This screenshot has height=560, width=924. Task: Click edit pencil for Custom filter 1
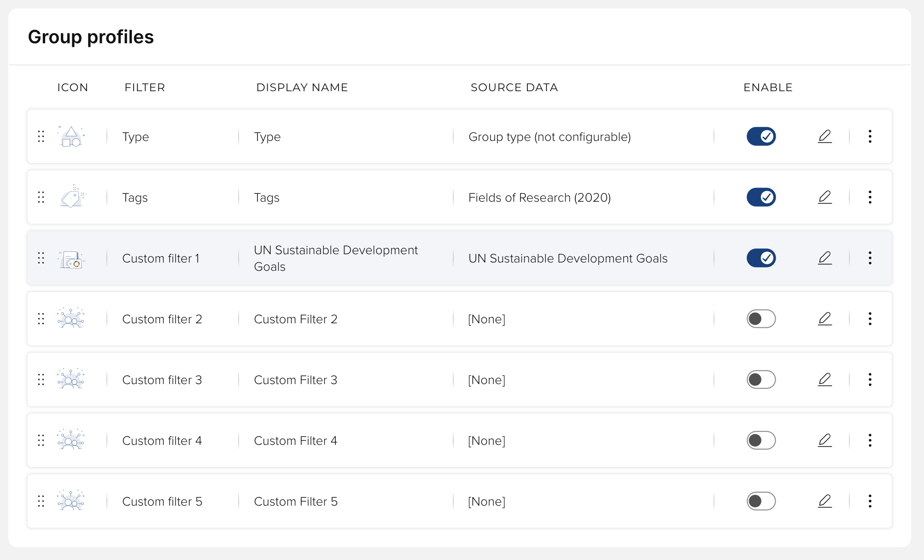(x=825, y=258)
